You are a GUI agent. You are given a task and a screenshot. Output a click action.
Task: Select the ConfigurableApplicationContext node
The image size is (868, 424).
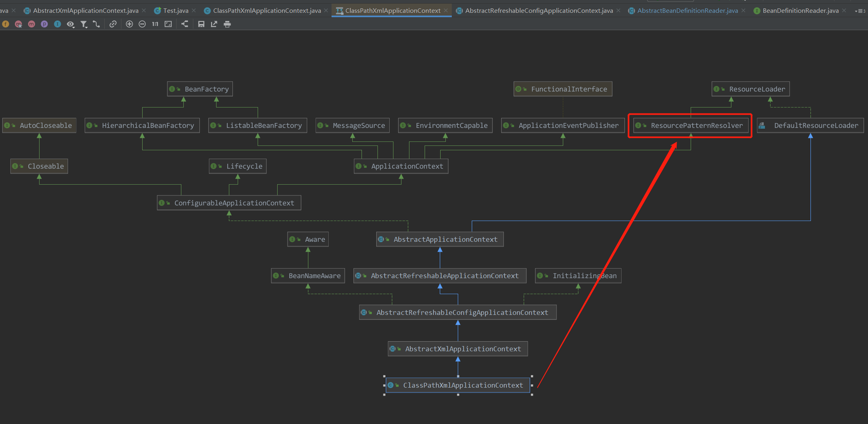pyautogui.click(x=229, y=203)
